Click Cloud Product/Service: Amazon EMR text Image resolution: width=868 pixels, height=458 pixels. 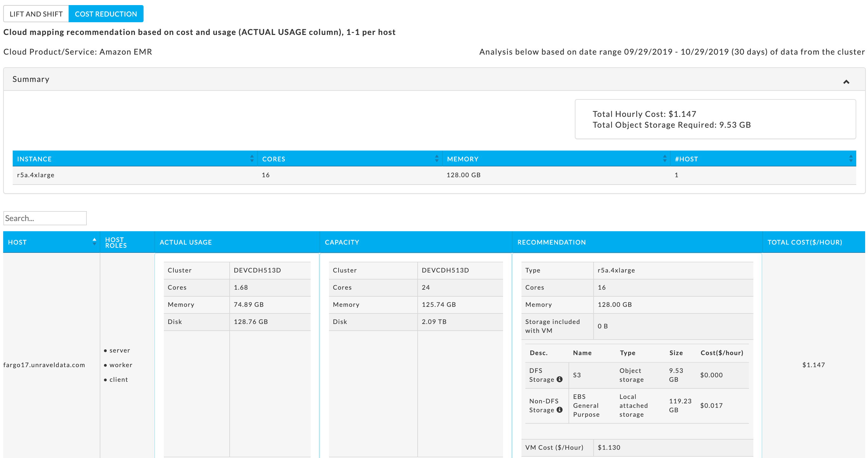(78, 51)
